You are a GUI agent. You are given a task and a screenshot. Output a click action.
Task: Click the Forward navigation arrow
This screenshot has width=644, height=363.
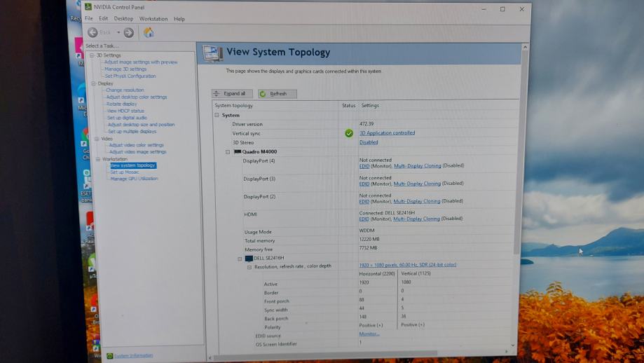click(128, 33)
